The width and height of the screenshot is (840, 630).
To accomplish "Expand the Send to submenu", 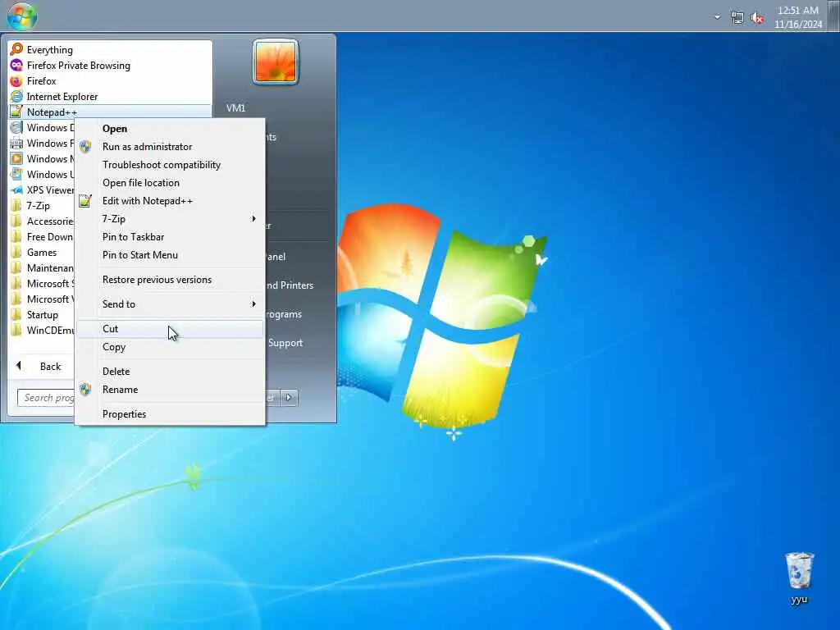I will point(170,304).
